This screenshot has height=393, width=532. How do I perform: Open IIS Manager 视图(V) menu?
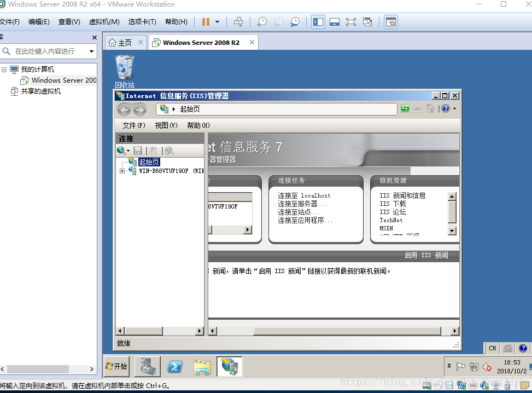point(166,126)
